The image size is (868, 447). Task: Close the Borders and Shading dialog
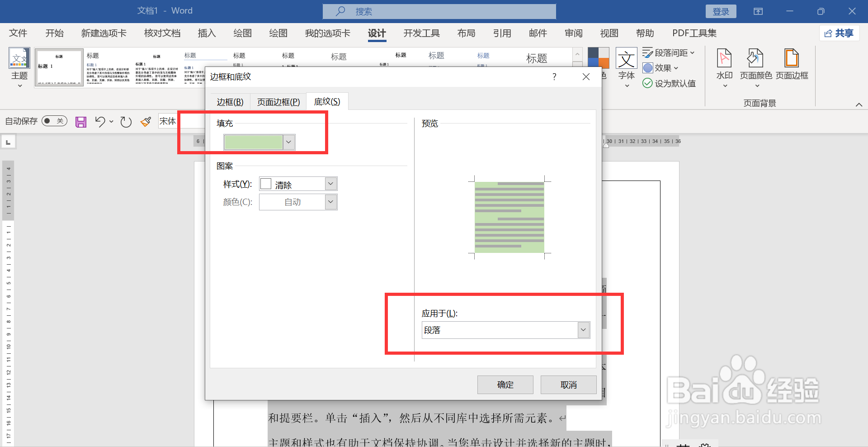coord(586,77)
